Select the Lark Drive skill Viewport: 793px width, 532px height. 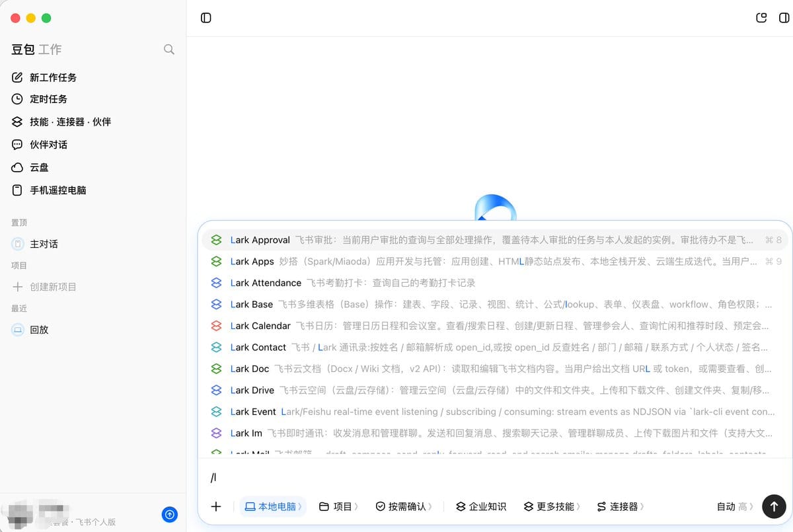pos(495,390)
